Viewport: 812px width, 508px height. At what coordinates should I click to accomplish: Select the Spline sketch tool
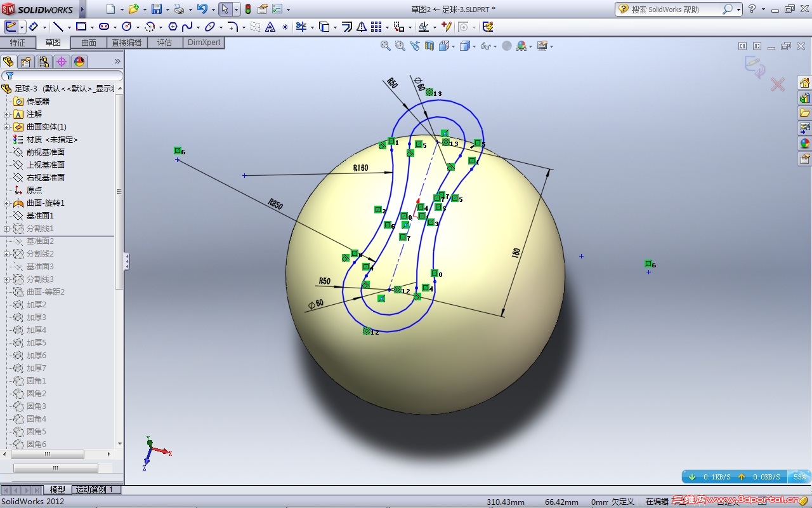point(187,27)
